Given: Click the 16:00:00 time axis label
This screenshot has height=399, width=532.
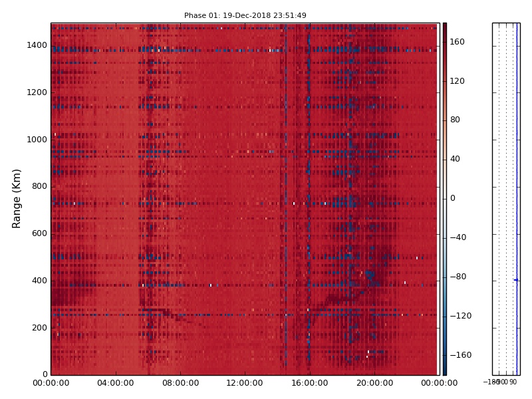Looking at the screenshot, I should tap(310, 383).
